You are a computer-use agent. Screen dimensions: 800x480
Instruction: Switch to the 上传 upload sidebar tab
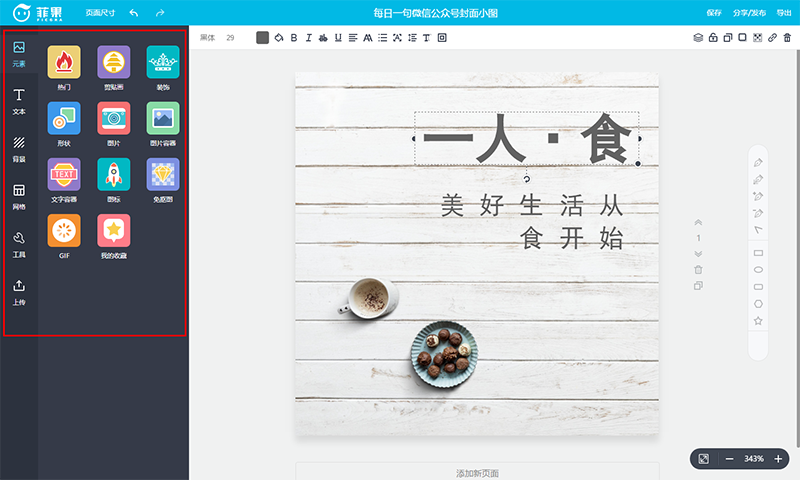point(19,293)
